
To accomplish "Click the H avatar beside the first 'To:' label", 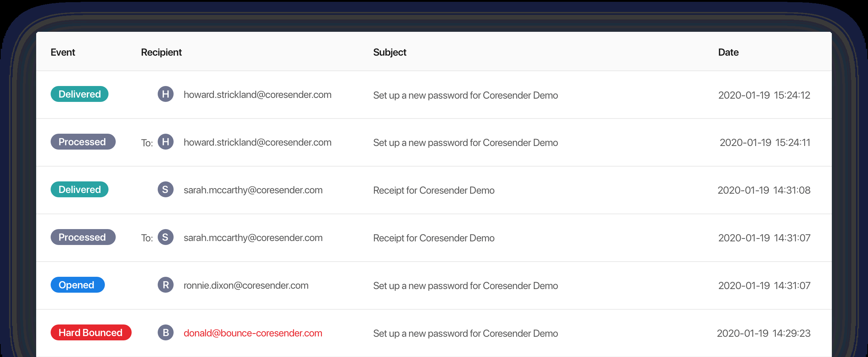I will (x=166, y=142).
